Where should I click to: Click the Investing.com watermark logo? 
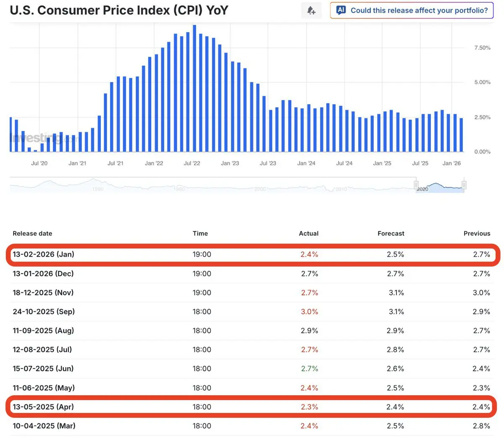coord(38,138)
